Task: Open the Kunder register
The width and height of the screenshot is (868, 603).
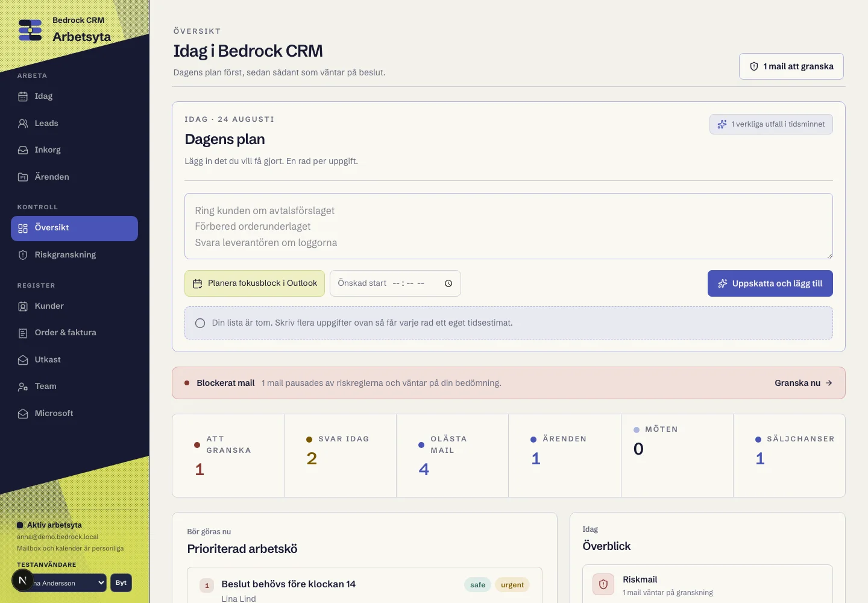Action: 74,306
